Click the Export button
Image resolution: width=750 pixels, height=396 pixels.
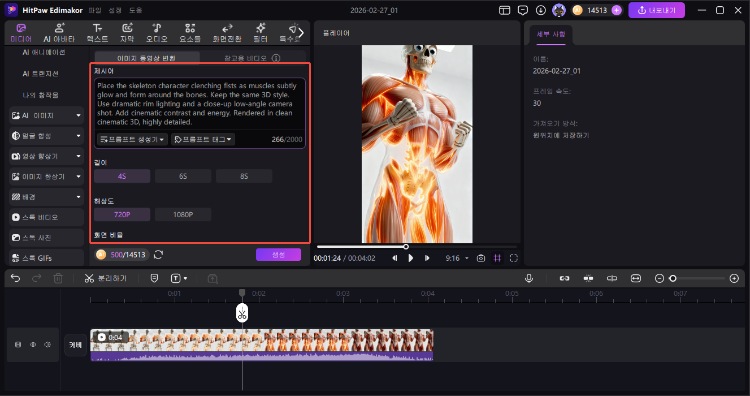point(656,10)
